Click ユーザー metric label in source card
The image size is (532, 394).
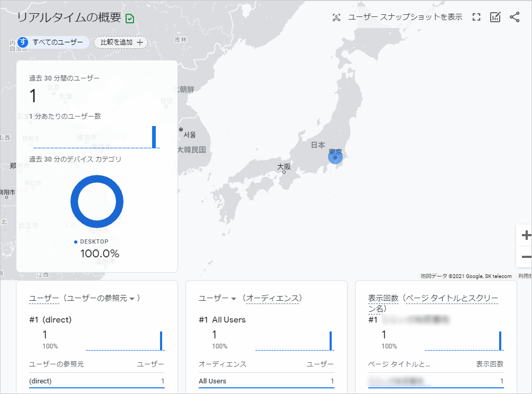pyautogui.click(x=44, y=298)
